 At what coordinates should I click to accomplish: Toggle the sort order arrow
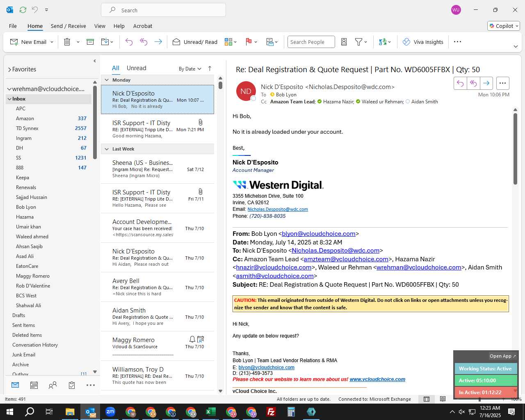[x=210, y=68]
